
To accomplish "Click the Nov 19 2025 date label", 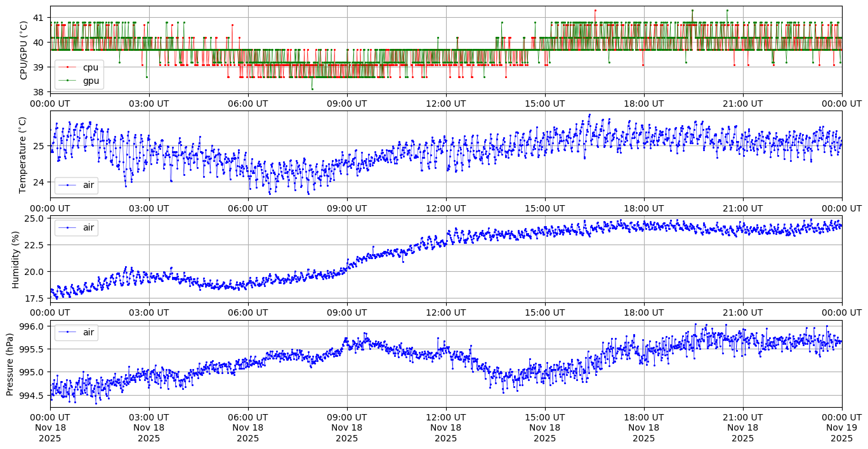I will [841, 427].
